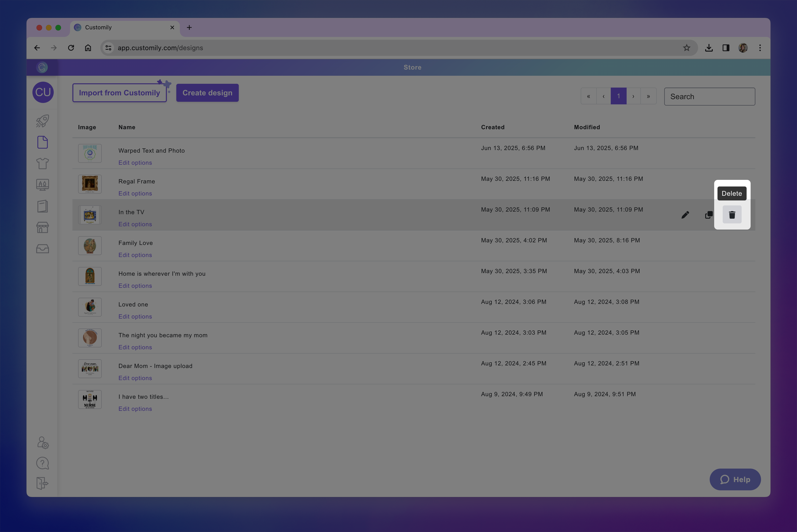Image resolution: width=797 pixels, height=532 pixels.
Task: Go to next page with single right chevron
Action: [x=633, y=96]
